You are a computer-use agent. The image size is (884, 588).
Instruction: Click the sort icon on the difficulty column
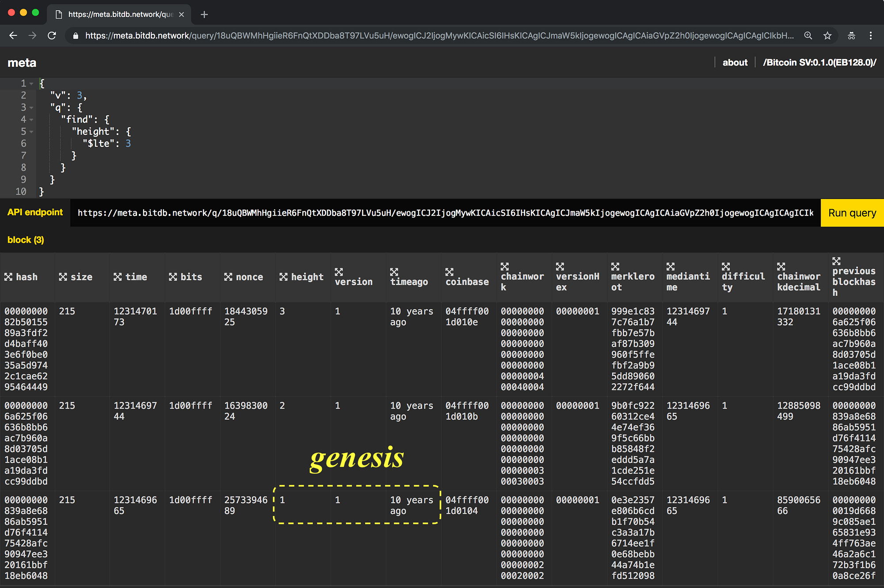tap(725, 267)
